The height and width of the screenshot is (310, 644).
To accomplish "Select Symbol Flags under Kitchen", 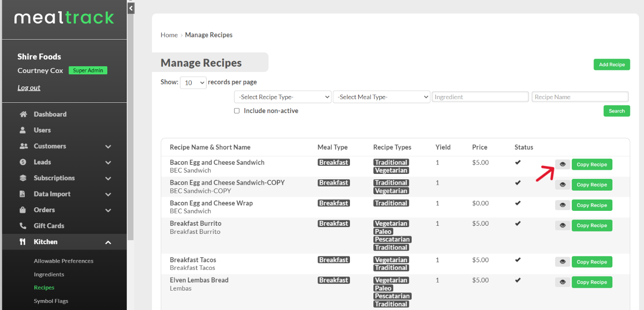I will [x=51, y=301].
